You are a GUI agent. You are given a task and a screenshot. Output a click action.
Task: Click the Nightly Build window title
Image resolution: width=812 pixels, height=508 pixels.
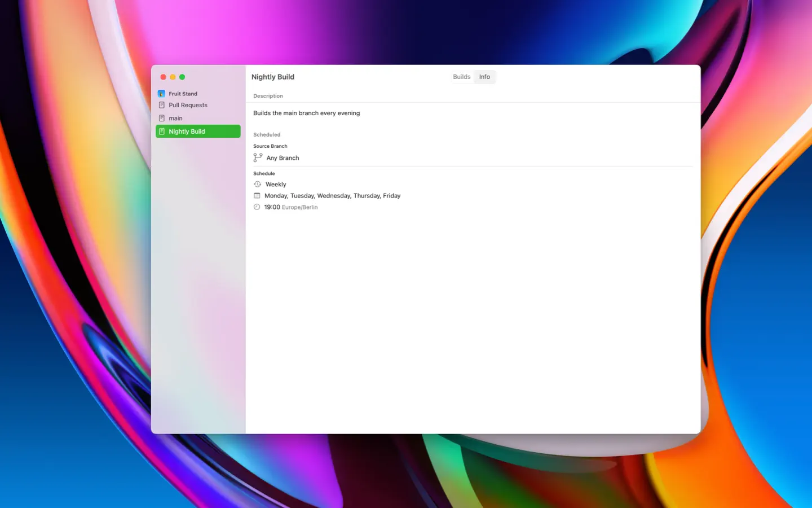tap(273, 77)
